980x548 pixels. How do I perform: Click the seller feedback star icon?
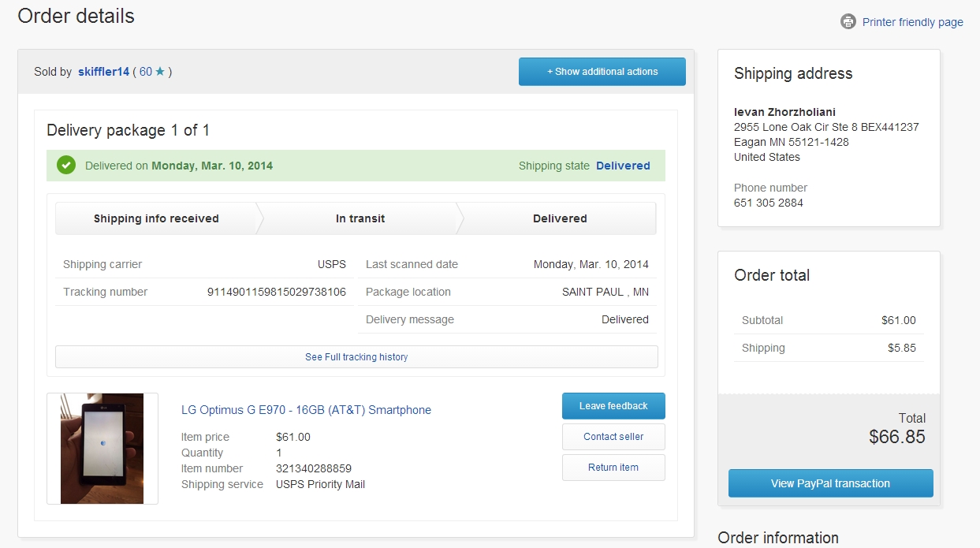tap(160, 72)
